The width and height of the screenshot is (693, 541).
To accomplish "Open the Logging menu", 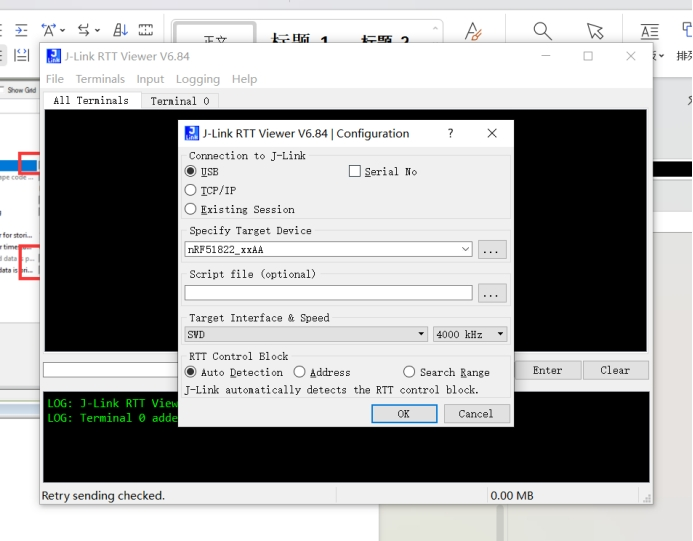I will (x=197, y=79).
